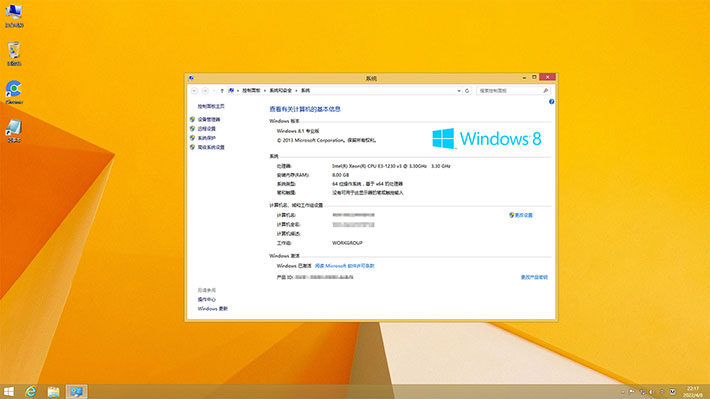Click the shield icon beside 远程设置
Viewport: 710px width, 399px height.
tap(192, 129)
